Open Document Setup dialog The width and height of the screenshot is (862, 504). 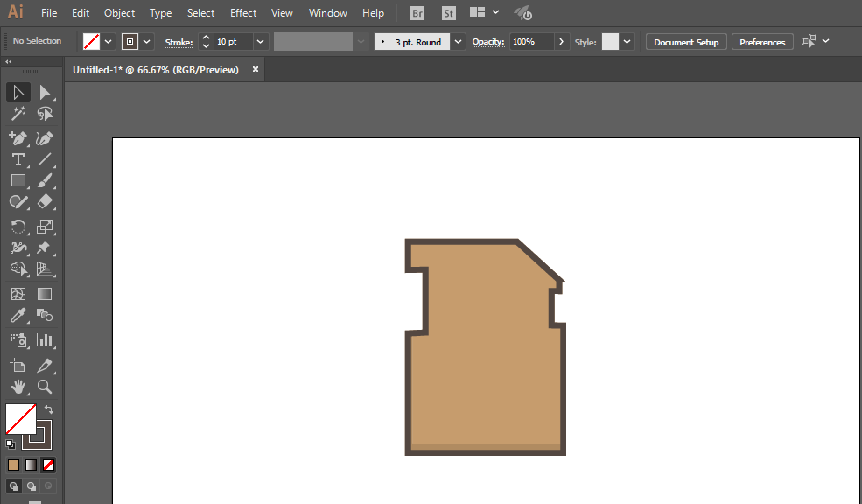click(x=686, y=42)
